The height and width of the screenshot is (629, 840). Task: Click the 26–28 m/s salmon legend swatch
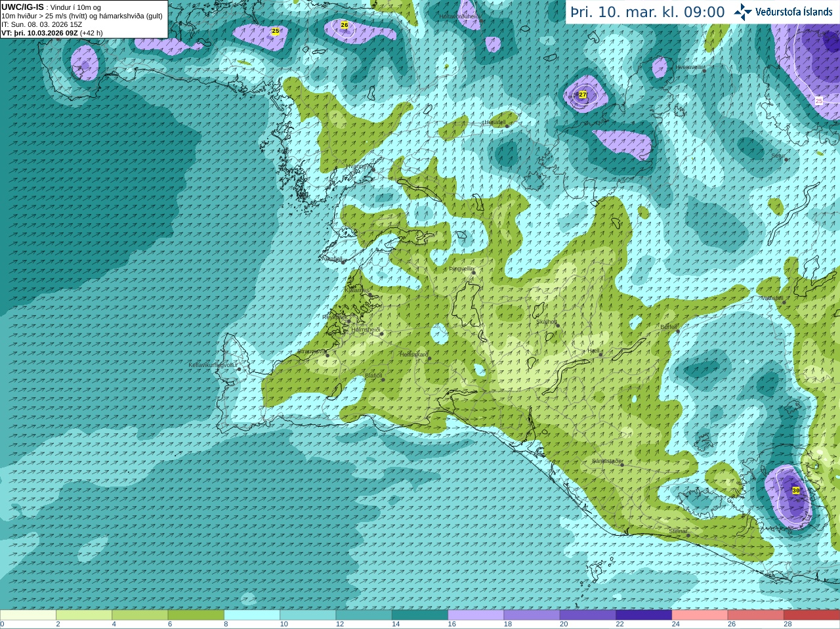(x=756, y=615)
